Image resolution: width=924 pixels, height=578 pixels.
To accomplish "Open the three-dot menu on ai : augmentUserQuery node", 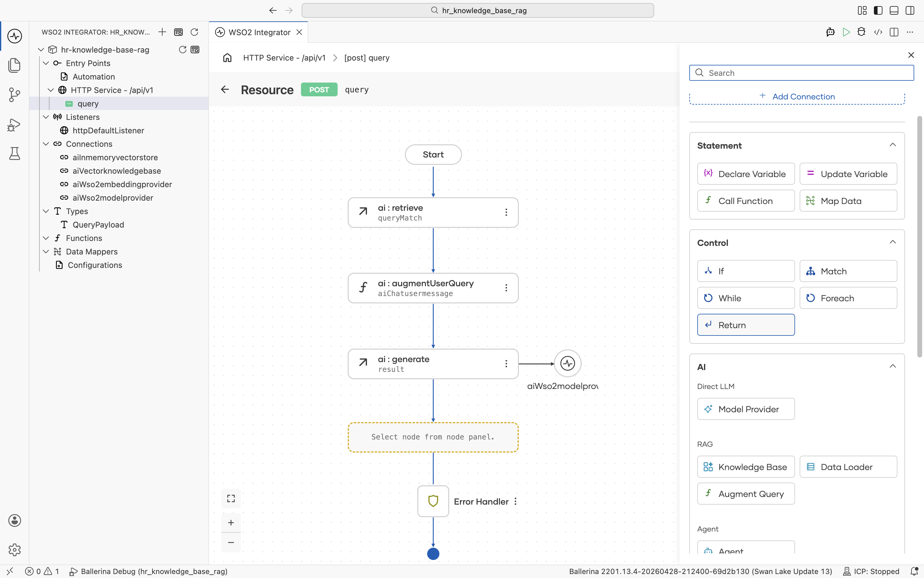I will tap(506, 288).
